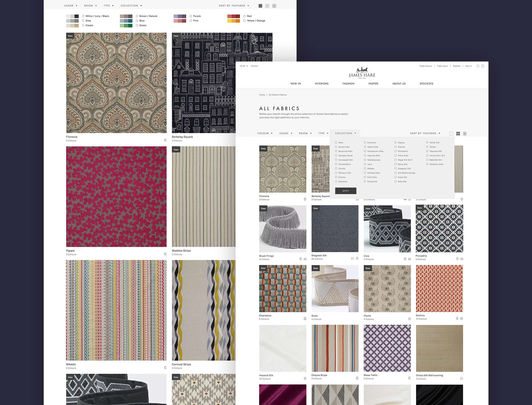Open Sort By: Featured in the back window
Screen dimensions: 532x405
[x=234, y=5]
